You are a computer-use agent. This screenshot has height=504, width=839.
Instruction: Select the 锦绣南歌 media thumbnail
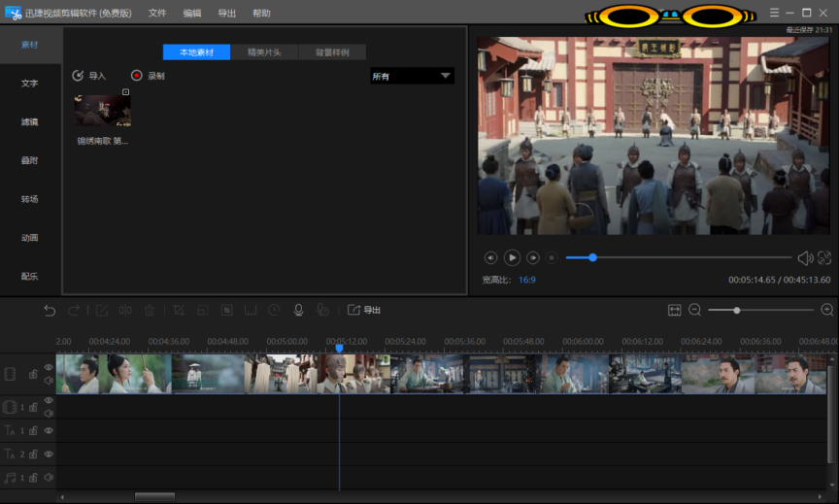(x=102, y=111)
